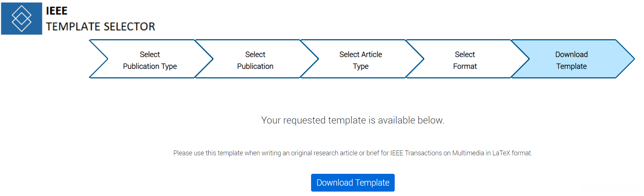Click the phrase "original research article"

(324, 153)
